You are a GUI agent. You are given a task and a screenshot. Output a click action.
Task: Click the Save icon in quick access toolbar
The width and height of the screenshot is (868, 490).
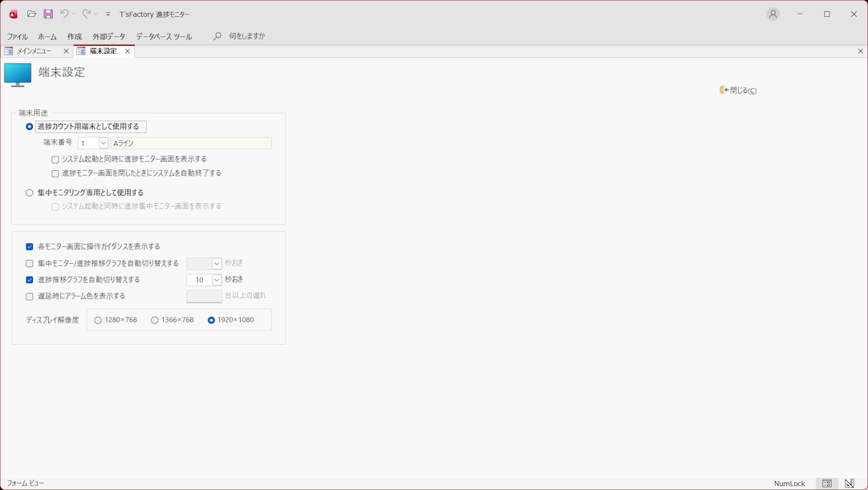48,14
